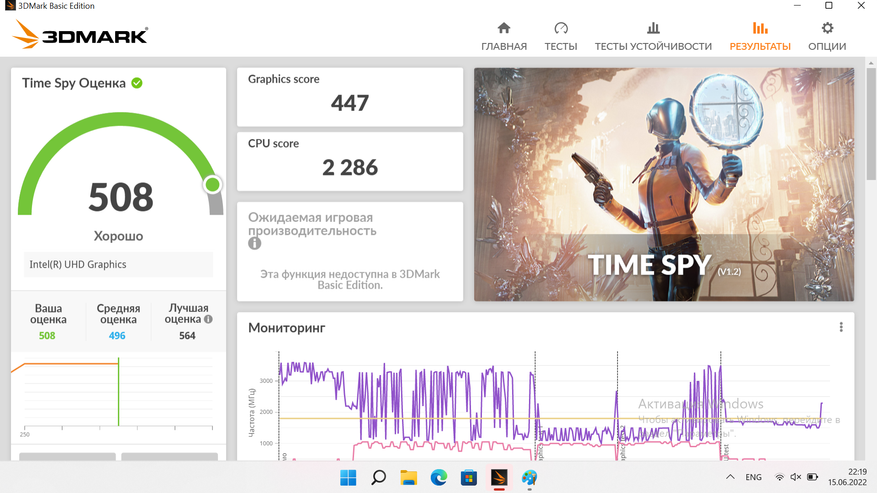Click the Intel(R) UHD Graphics field

(118, 264)
